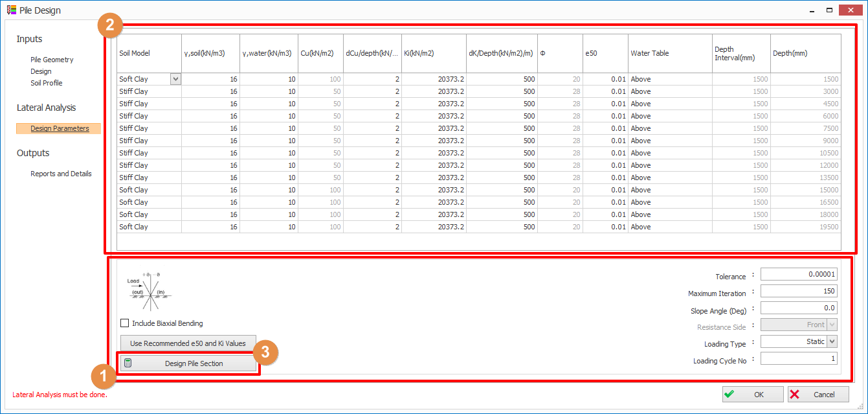Click the Water Table column header

click(669, 53)
